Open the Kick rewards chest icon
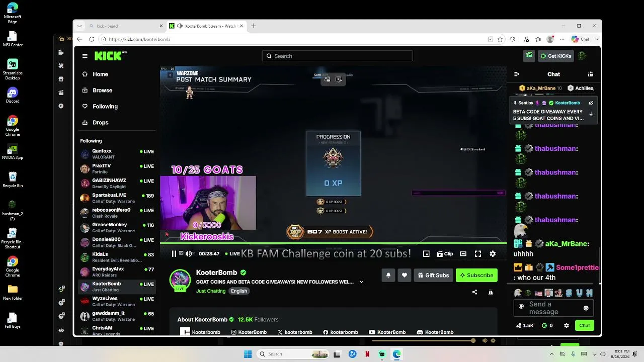Viewport: 644px width, 362px height. pos(529,56)
